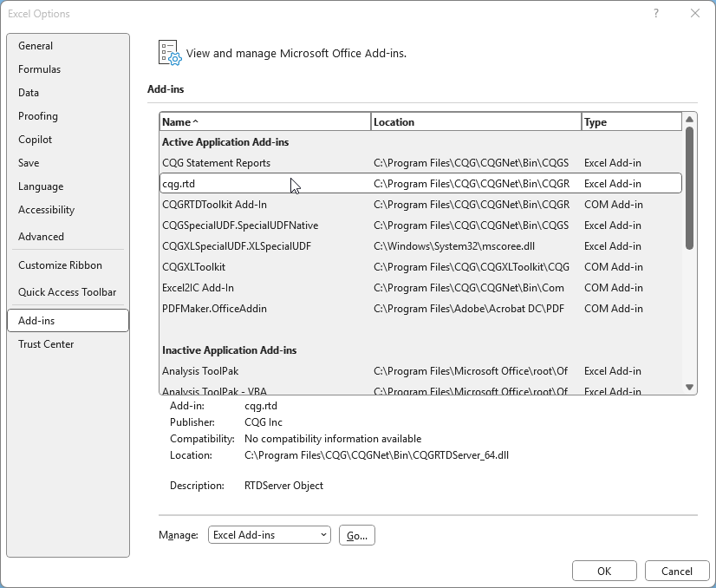Go to Quick Access Toolbar settings
Screen dimensions: 716x588
(x=67, y=292)
